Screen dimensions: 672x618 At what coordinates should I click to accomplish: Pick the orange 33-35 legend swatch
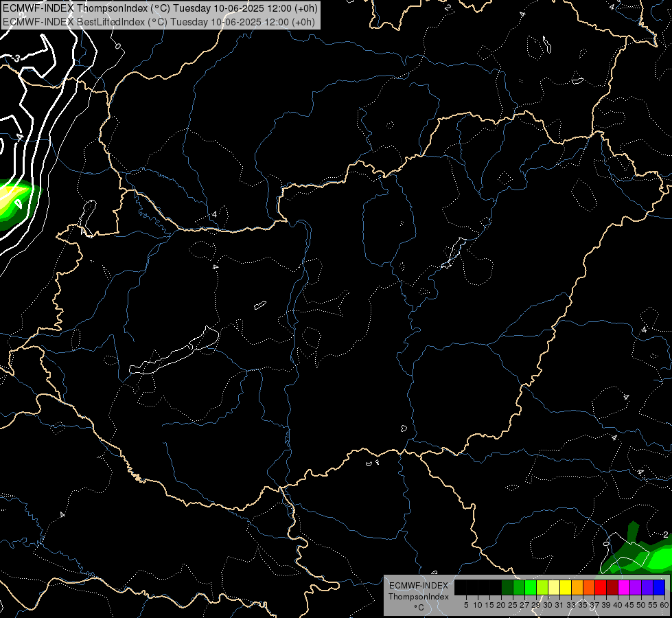(x=577, y=587)
